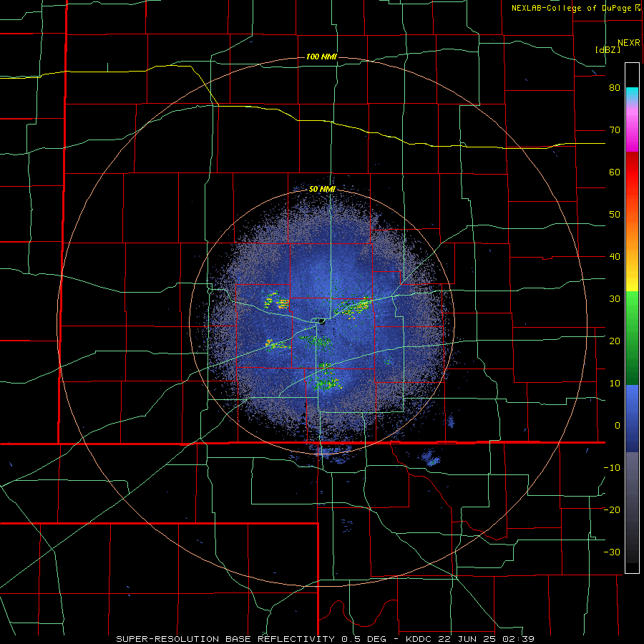Click the orange band of the color bar
The width and height of the screenshot is (644, 644).
click(632, 230)
